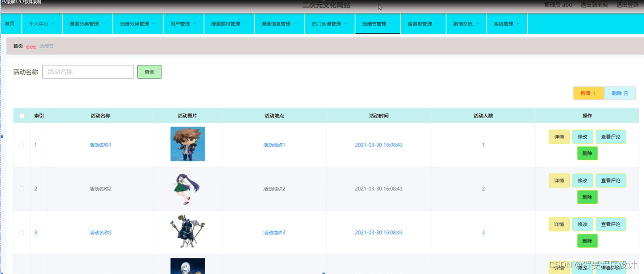
Task: Open the 活动名称2 thumbnail image
Action: point(188,188)
